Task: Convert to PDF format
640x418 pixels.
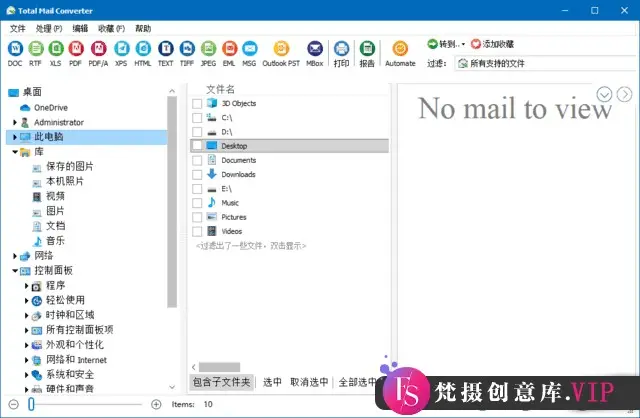Action: pos(76,53)
